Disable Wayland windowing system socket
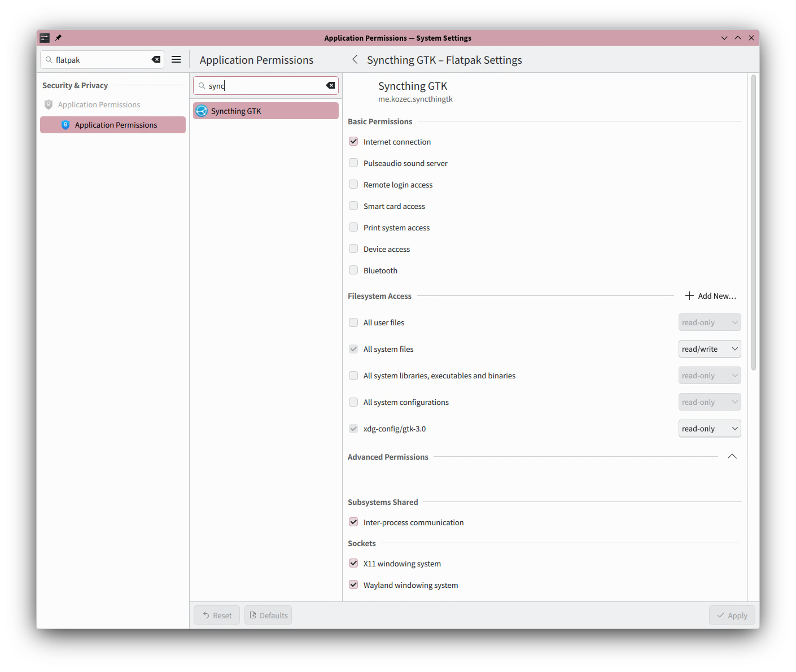Viewport: 796px width, 672px height. (x=353, y=584)
